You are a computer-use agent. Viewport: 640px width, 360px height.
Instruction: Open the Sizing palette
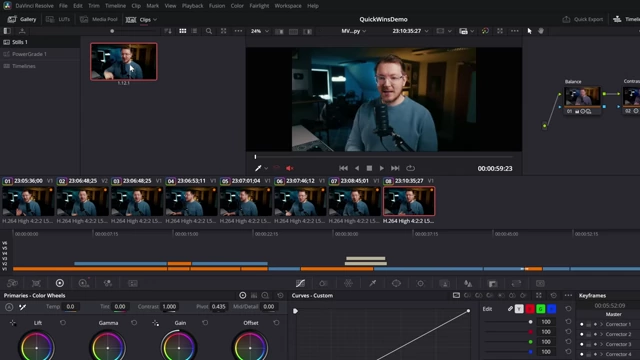[516, 283]
